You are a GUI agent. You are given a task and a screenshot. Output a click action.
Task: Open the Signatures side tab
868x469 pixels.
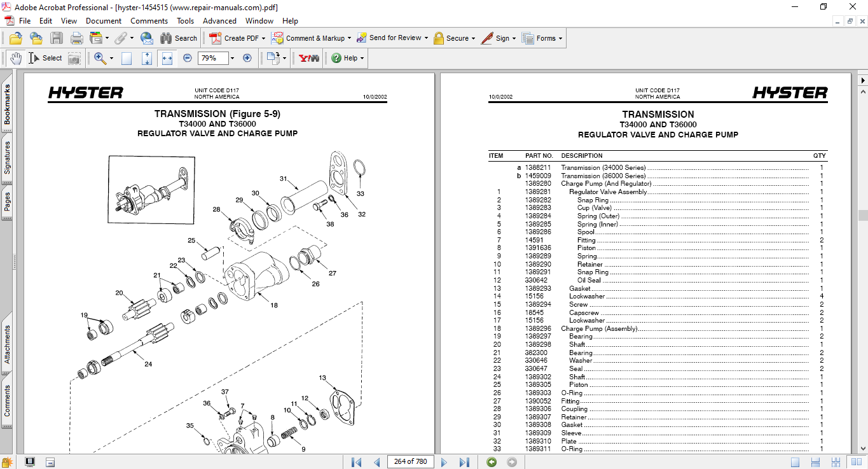click(x=7, y=158)
